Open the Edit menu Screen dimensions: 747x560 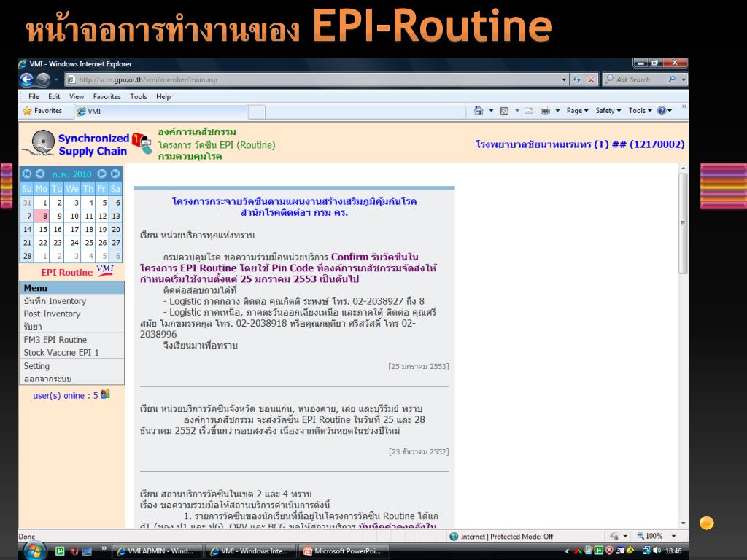[x=54, y=96]
